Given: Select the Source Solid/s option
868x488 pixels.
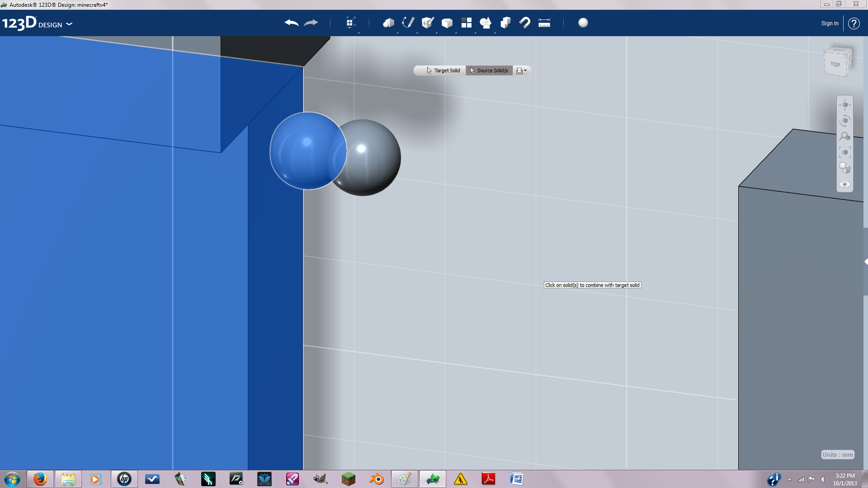Looking at the screenshot, I should point(489,70).
